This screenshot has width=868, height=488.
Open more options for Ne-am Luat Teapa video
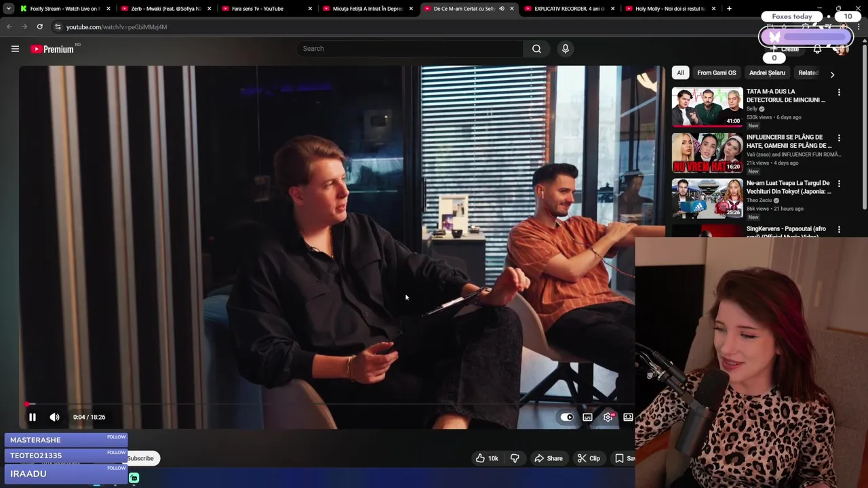839,184
